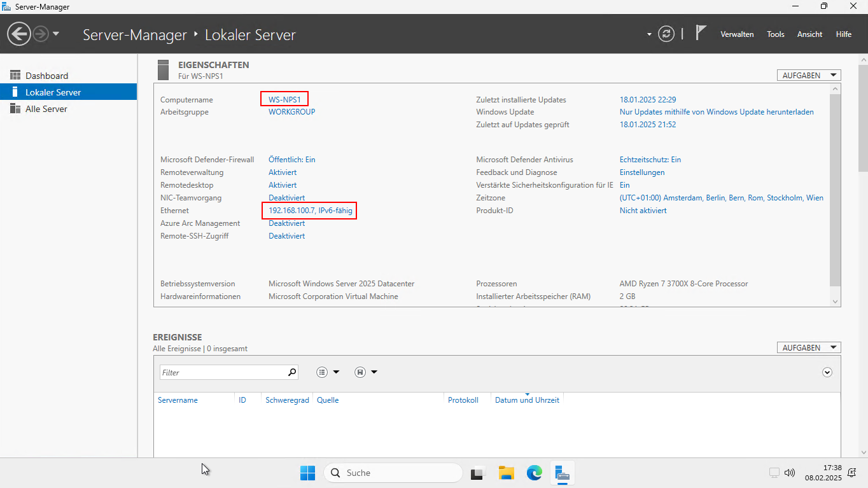The width and height of the screenshot is (868, 488).
Task: Click last checked updates date 21:52
Action: [648, 125]
